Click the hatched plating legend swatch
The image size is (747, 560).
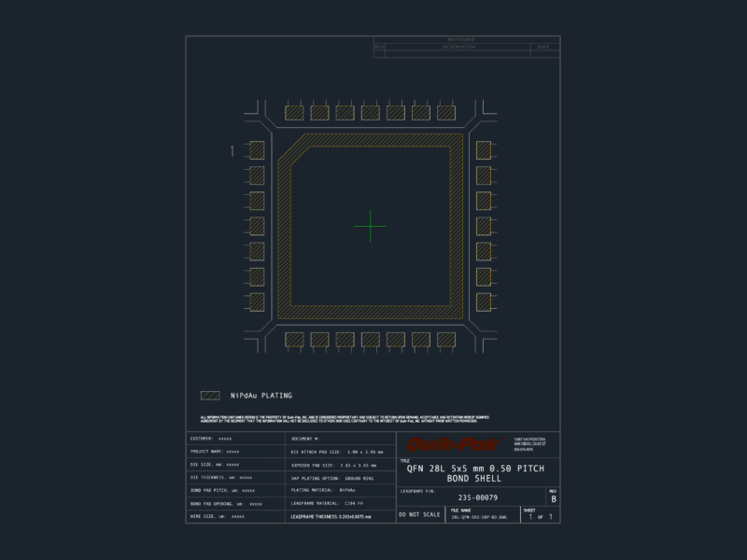coord(210,395)
